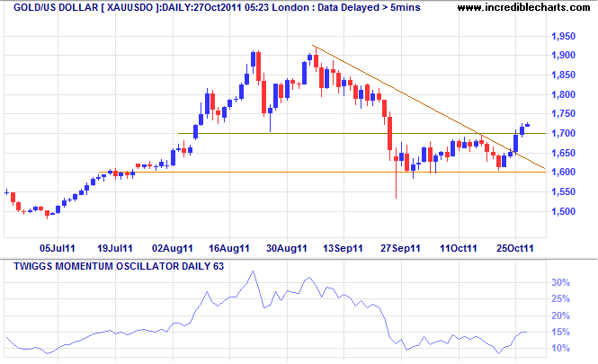Click the 10% oscillator axis label
The image size is (598, 364).
click(560, 348)
